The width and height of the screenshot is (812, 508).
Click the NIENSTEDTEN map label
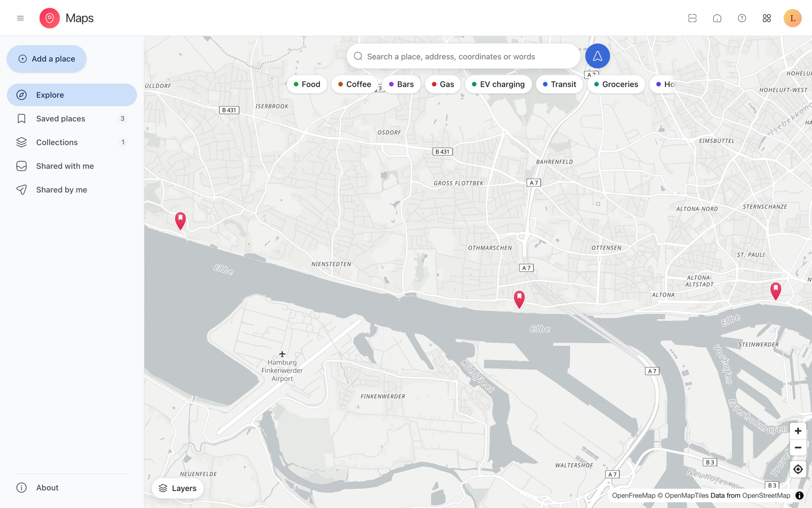(x=331, y=264)
